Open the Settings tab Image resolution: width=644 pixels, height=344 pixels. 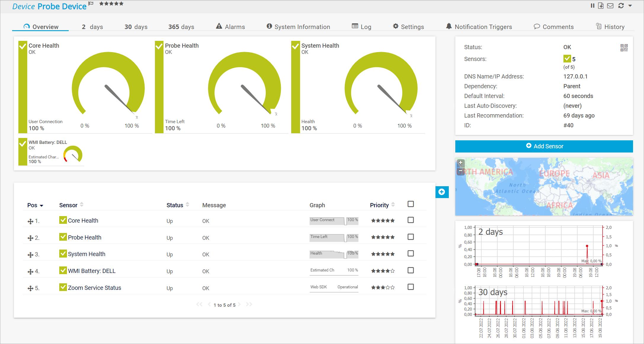[x=408, y=27]
